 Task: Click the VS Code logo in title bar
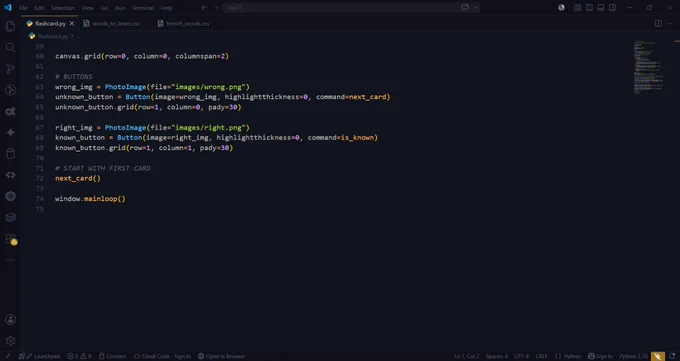(8, 7)
